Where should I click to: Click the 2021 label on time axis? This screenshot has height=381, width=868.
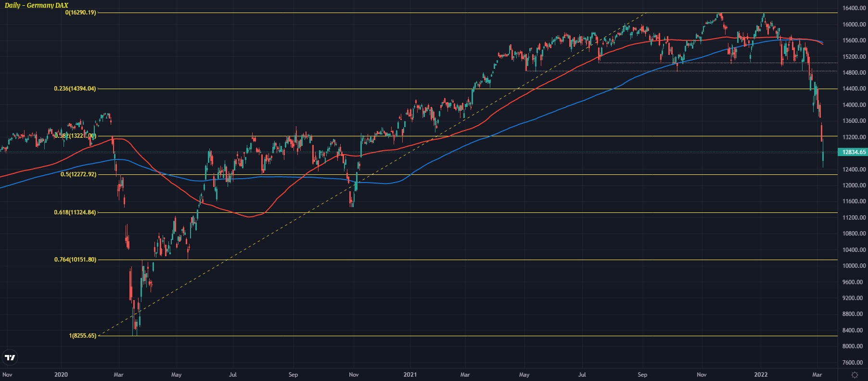click(410, 375)
